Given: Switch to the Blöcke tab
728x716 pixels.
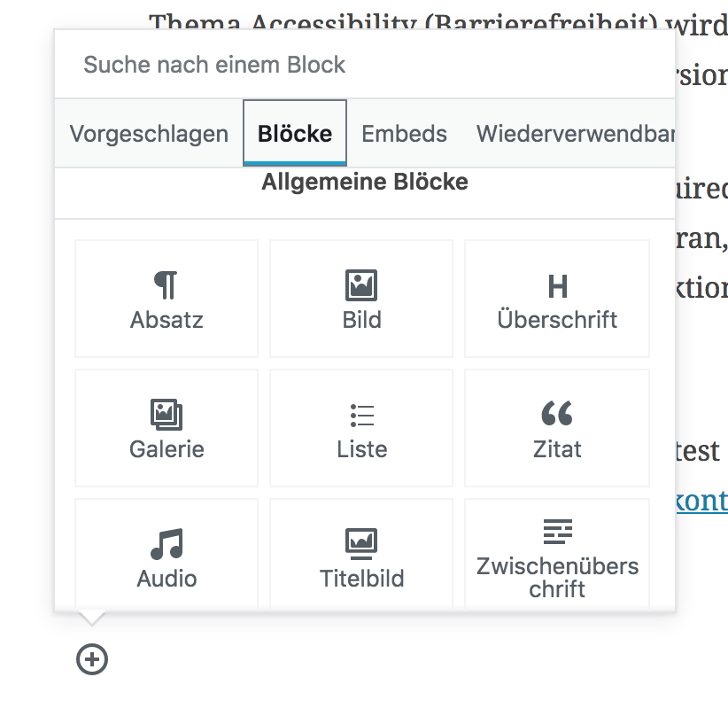Looking at the screenshot, I should [295, 133].
